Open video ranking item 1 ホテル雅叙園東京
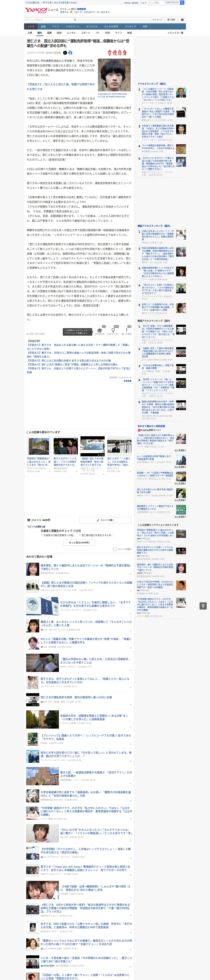 click(158, 332)
